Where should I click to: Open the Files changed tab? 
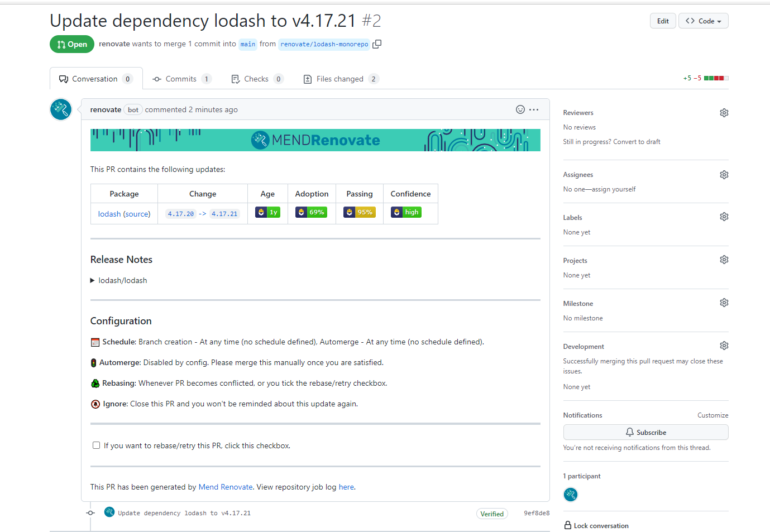coord(341,79)
